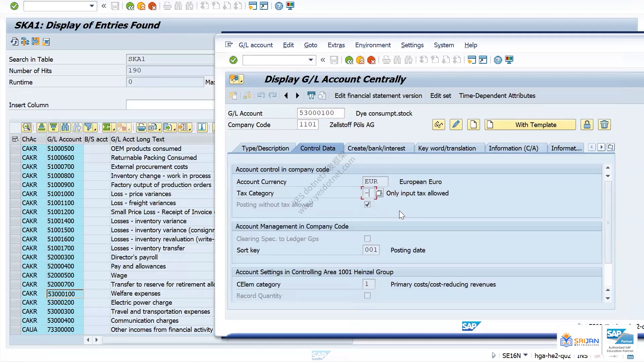Open the information icon in table toolbar

click(x=202, y=127)
